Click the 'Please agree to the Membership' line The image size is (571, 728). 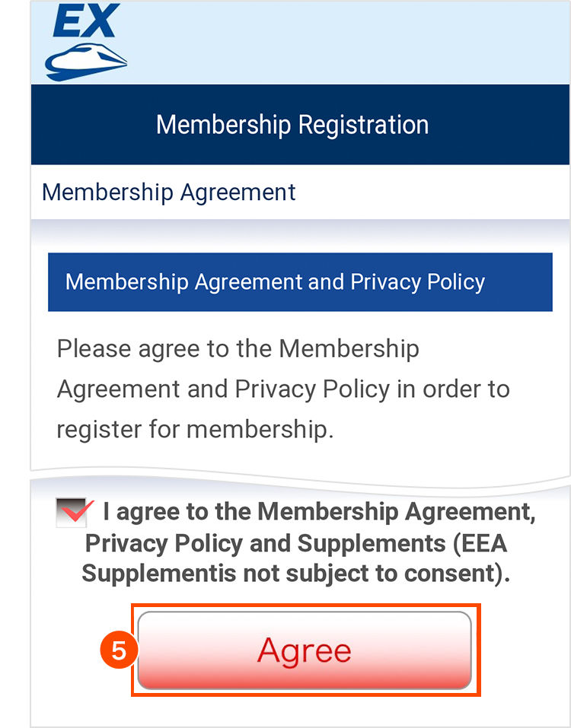click(238, 349)
